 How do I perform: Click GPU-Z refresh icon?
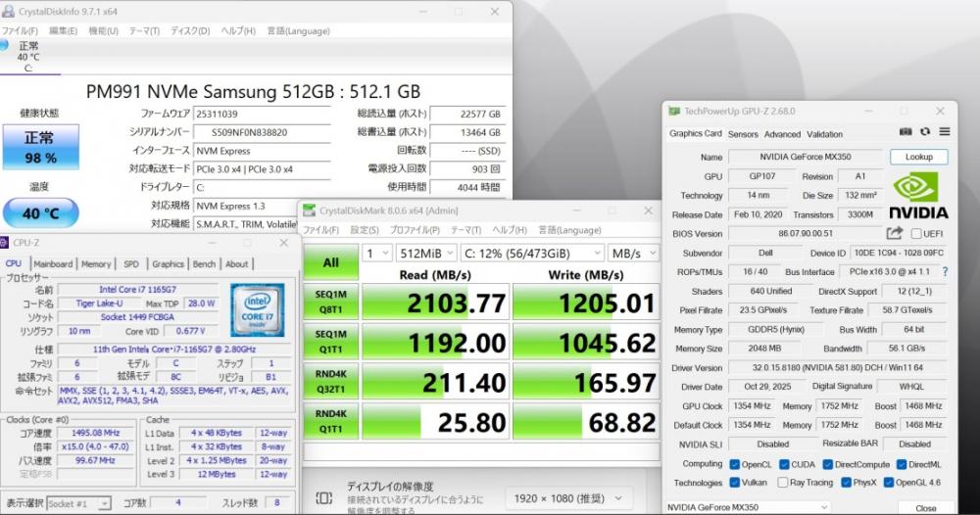click(925, 132)
